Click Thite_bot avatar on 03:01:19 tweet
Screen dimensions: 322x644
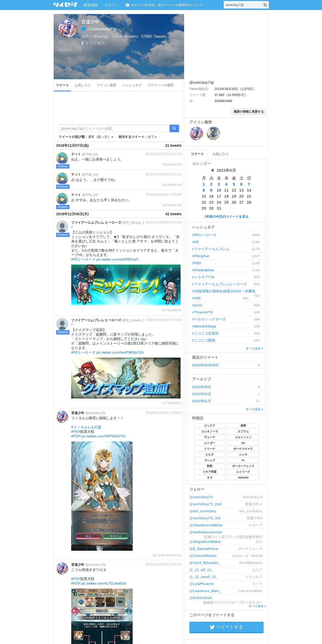[62, 158]
